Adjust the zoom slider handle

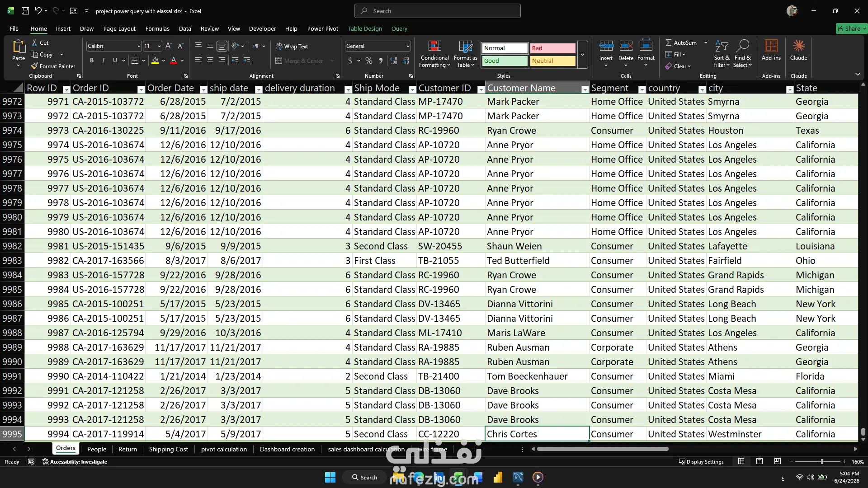click(x=822, y=461)
